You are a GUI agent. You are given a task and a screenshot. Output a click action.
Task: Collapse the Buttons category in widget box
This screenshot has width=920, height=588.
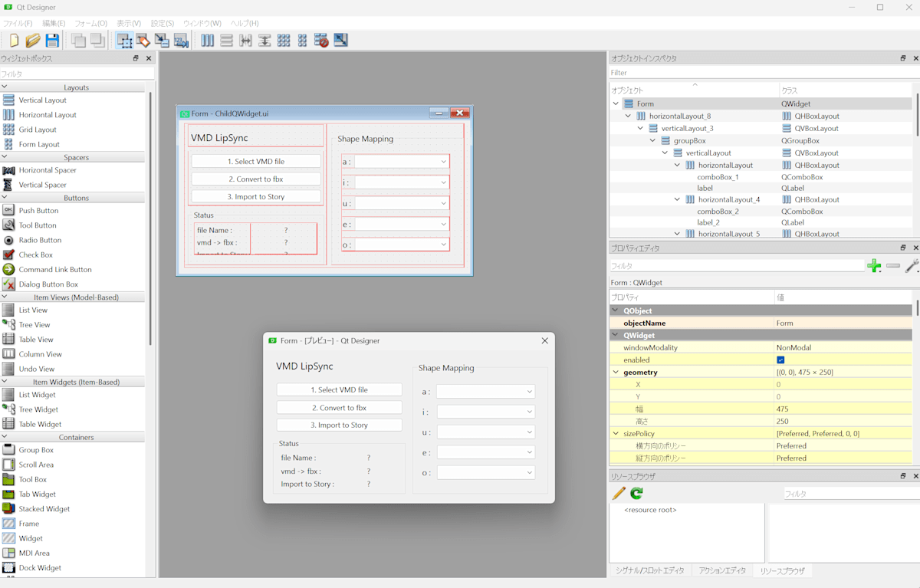tap(5, 198)
